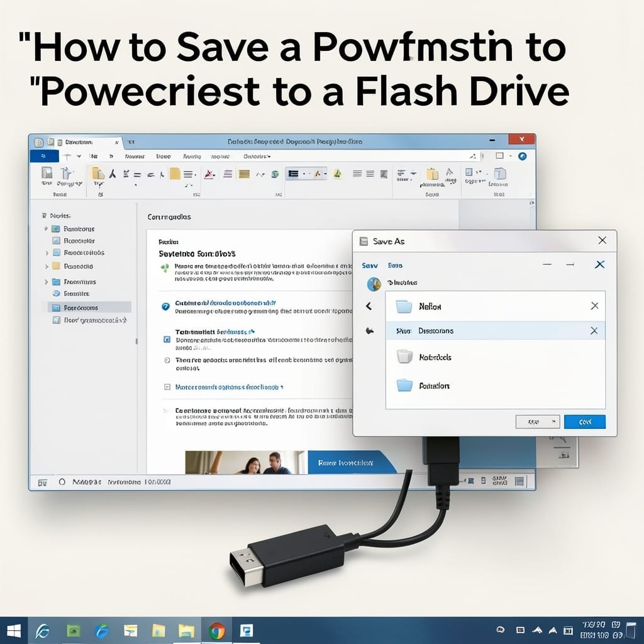Click the black arrow icon below back chevron
Viewport: 644px width, 644px height.
pyautogui.click(x=370, y=331)
